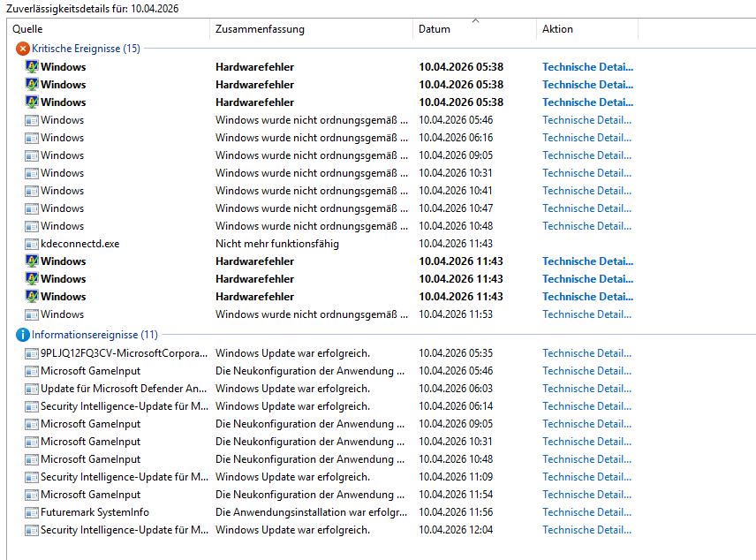Click icon of Security Intelligence-Update at 06:14
The height and width of the screenshot is (560, 756).
[x=32, y=406]
